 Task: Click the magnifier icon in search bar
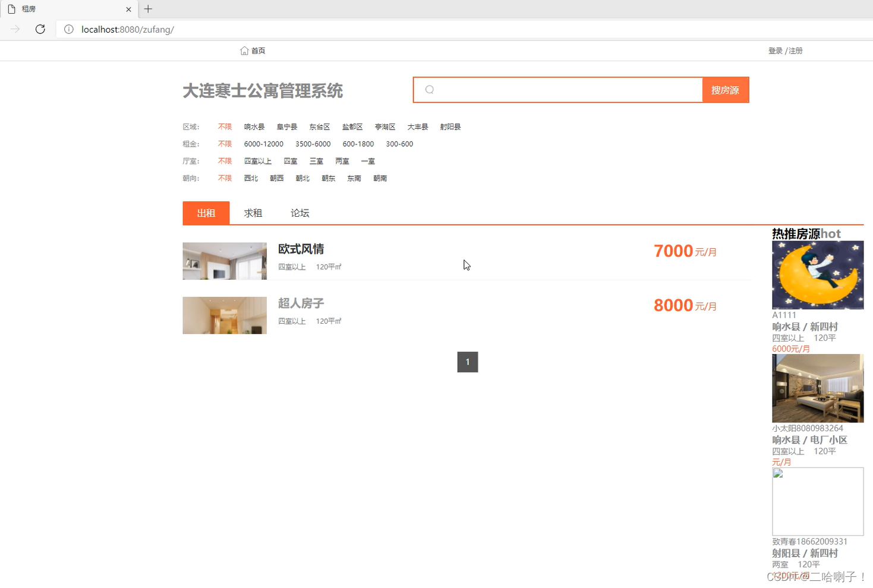point(429,89)
